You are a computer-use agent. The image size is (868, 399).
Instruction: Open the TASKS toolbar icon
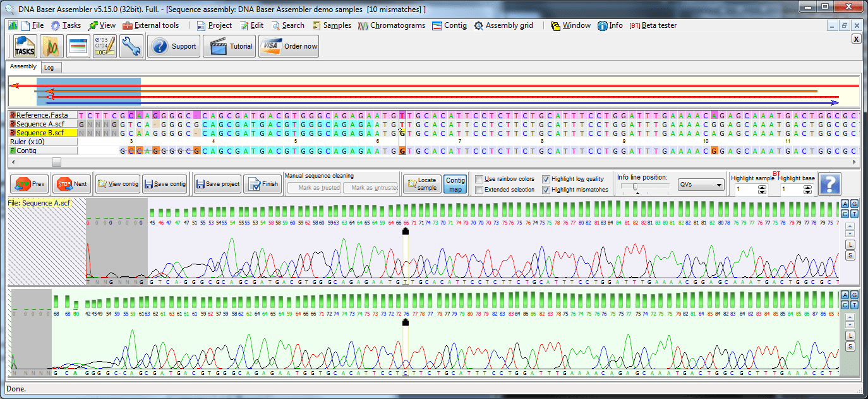point(25,46)
